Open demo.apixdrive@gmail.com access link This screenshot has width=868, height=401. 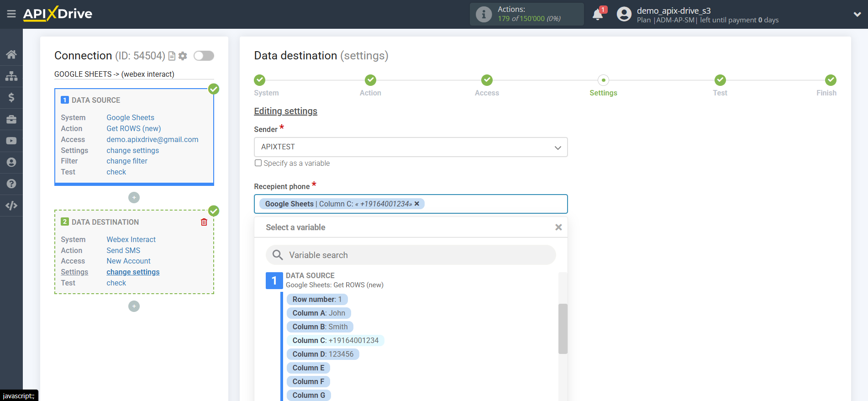tap(153, 139)
